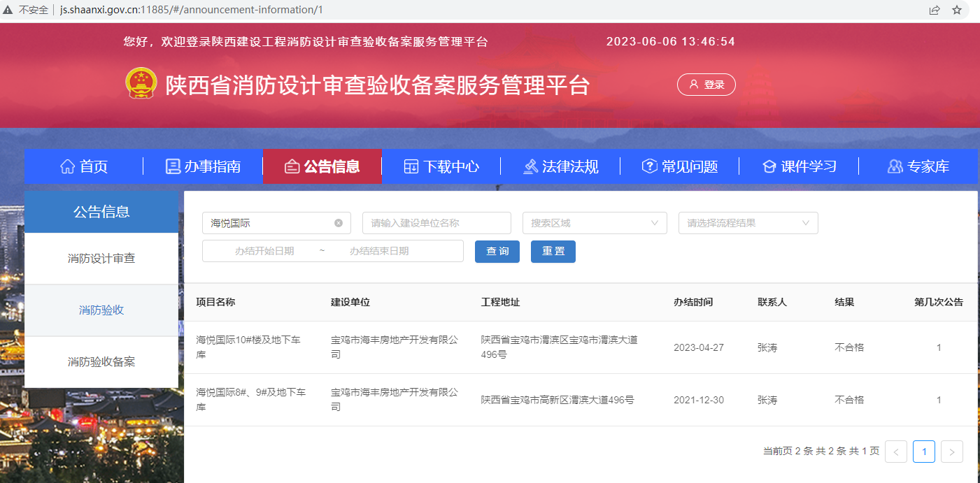This screenshot has width=980, height=483.
Task: Open the 专家库 navigation tab
Action: coord(918,166)
